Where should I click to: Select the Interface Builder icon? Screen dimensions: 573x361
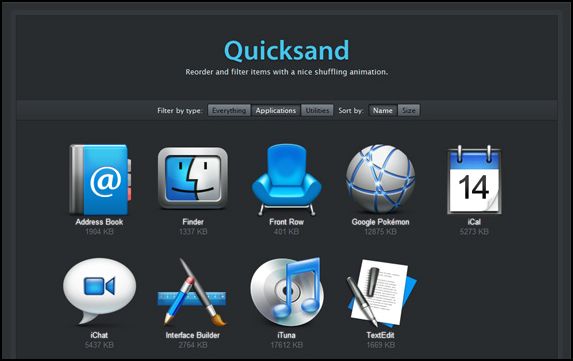tap(192, 292)
